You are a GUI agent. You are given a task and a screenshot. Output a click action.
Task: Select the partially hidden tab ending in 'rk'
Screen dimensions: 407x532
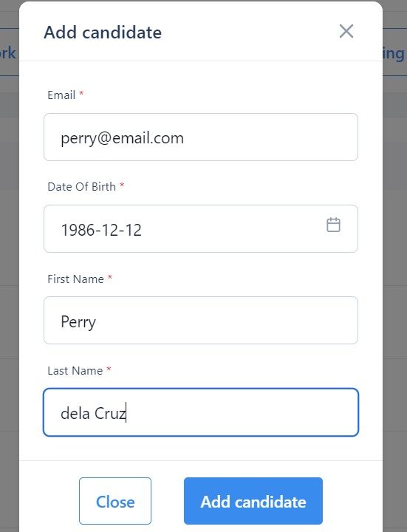8,53
